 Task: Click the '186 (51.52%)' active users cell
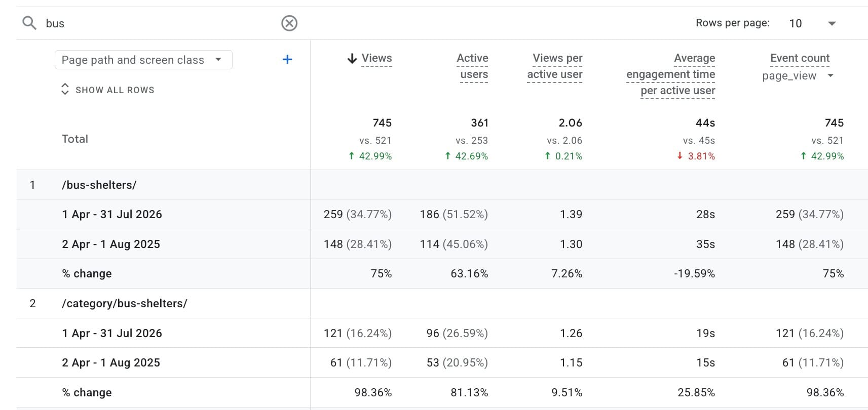pyautogui.click(x=454, y=214)
